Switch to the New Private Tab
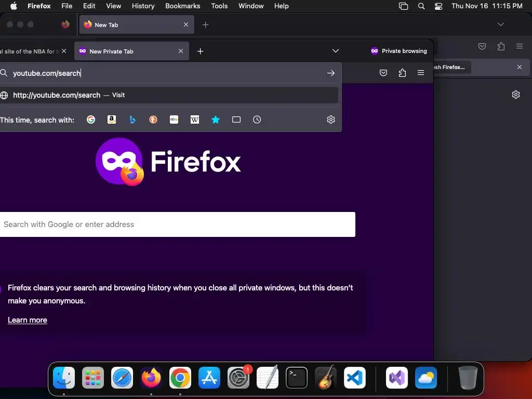The width and height of the screenshot is (532, 399). click(131, 51)
